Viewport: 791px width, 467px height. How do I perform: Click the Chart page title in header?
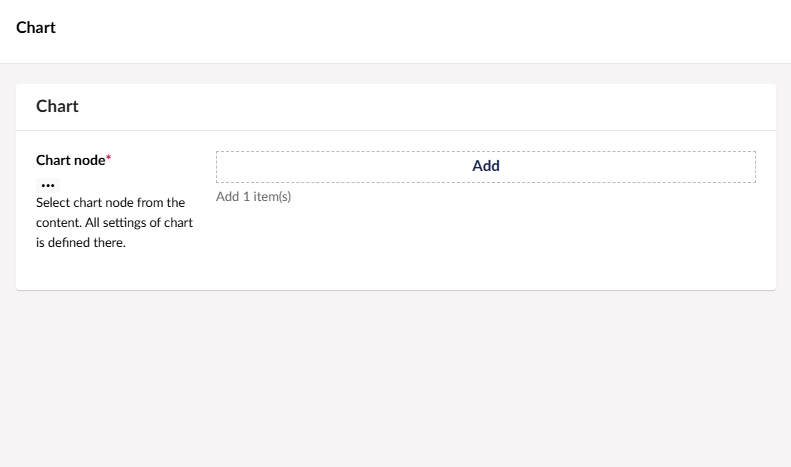36,28
